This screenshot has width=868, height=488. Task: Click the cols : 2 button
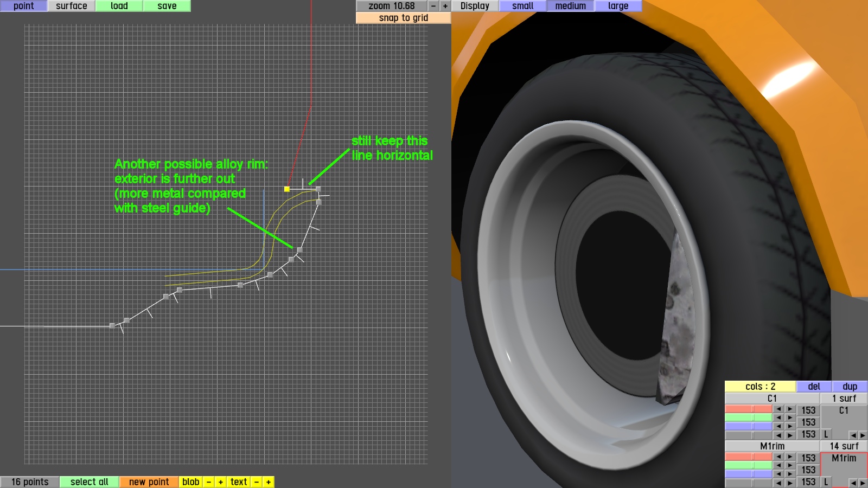pos(760,387)
